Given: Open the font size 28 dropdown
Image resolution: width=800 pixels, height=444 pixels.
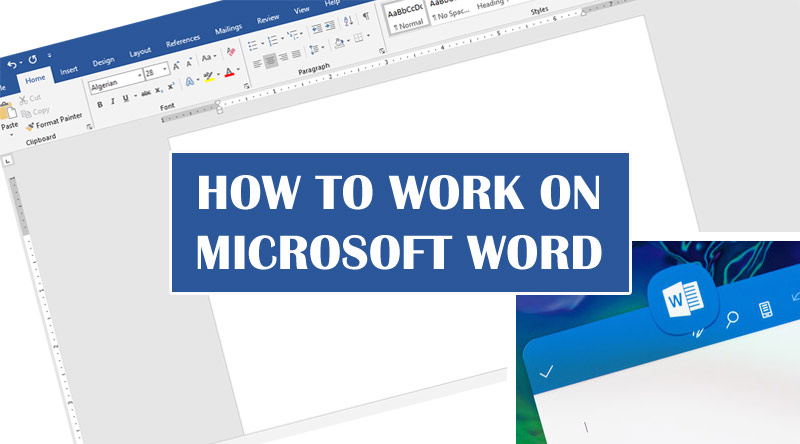Looking at the screenshot, I should [165, 68].
